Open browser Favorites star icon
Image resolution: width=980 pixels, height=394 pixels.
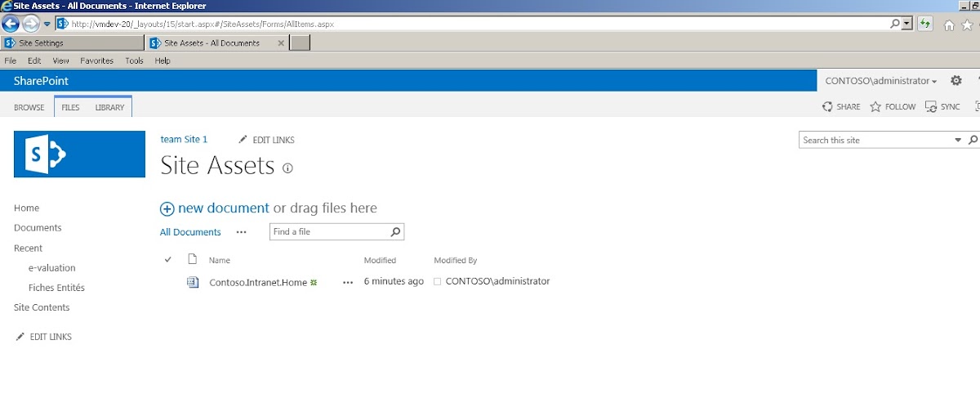[967, 25]
